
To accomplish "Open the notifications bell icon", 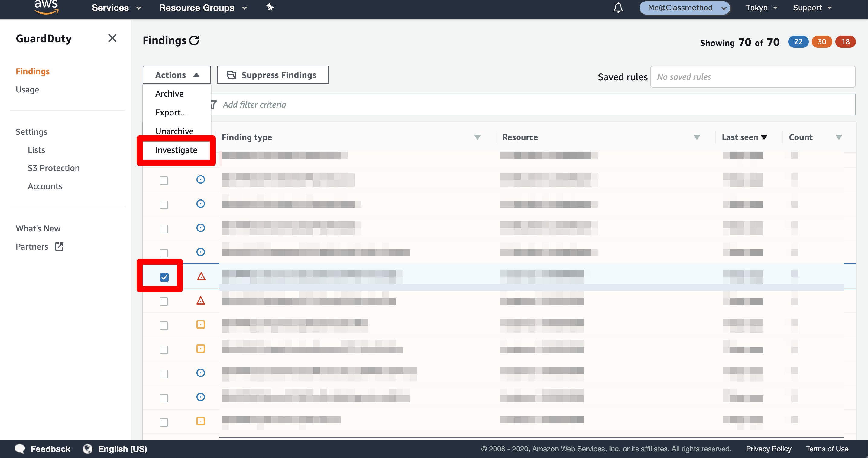I will coord(618,8).
